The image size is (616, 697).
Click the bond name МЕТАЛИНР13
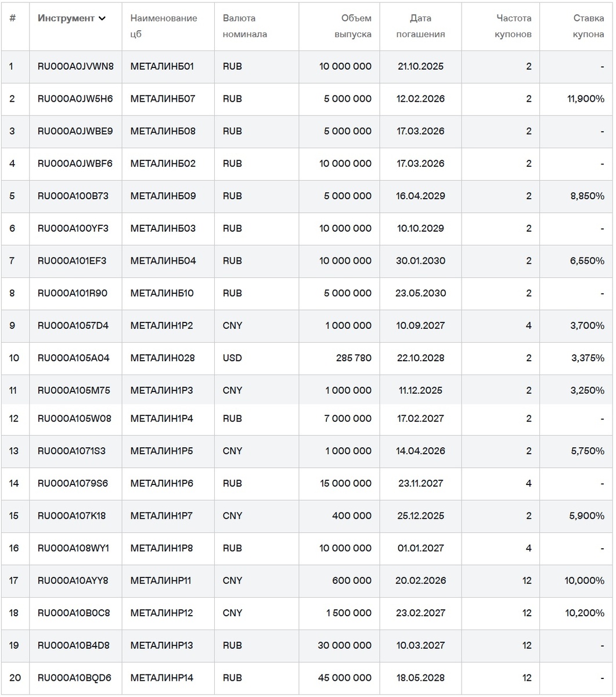tap(162, 646)
